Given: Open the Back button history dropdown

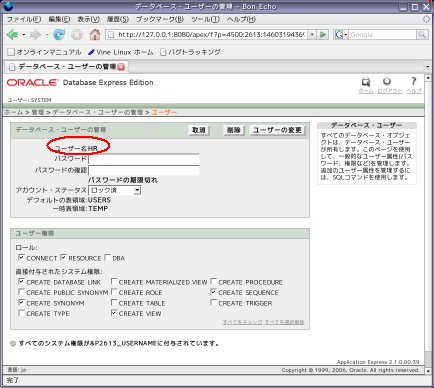Looking at the screenshot, I should (24, 35).
